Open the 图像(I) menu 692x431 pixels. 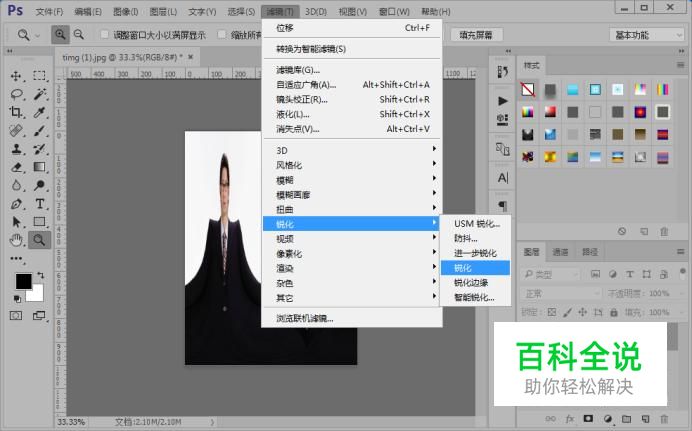point(126,12)
